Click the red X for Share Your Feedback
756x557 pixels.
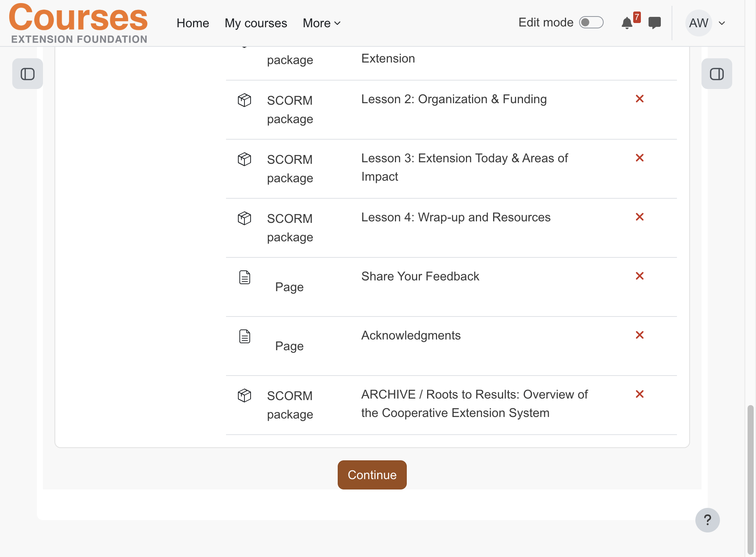(x=640, y=276)
